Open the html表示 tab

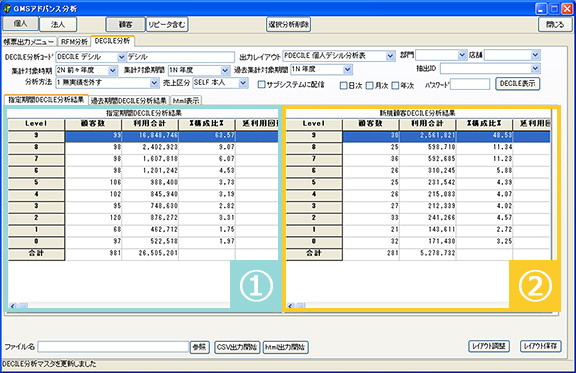pos(186,100)
